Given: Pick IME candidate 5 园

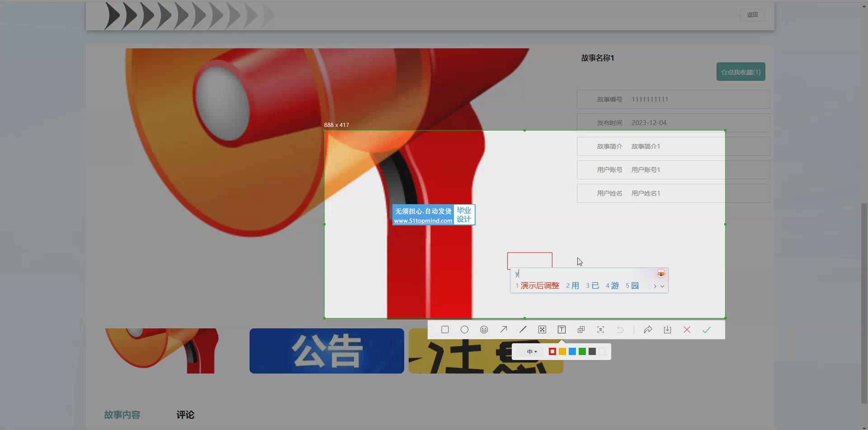Looking at the screenshot, I should point(632,285).
